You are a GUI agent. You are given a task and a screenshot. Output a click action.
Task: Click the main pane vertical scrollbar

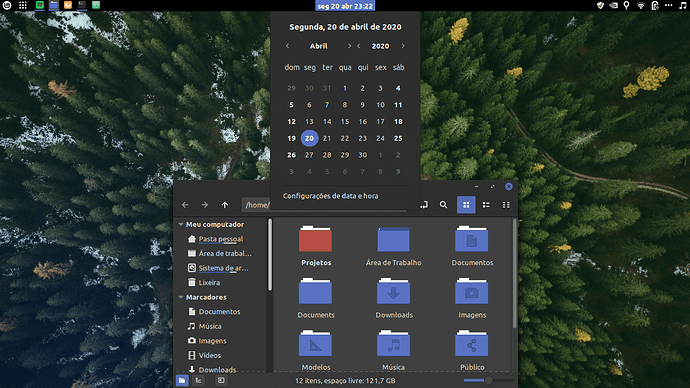[514, 274]
